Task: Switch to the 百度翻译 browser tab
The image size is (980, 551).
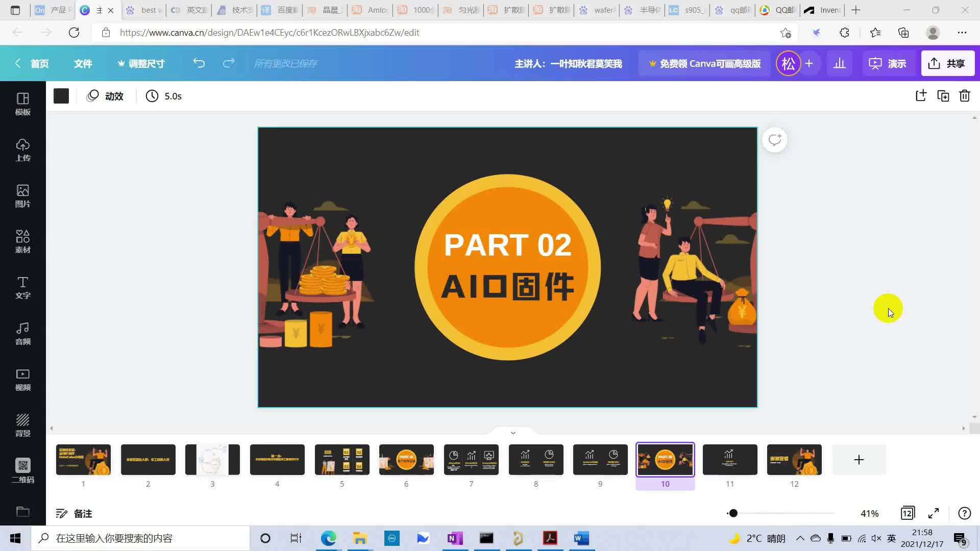Action: [280, 10]
